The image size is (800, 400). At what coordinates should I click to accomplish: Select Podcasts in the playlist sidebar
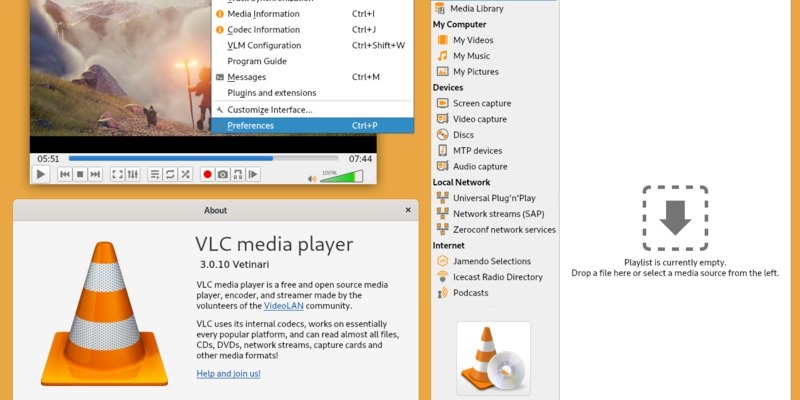(x=470, y=293)
